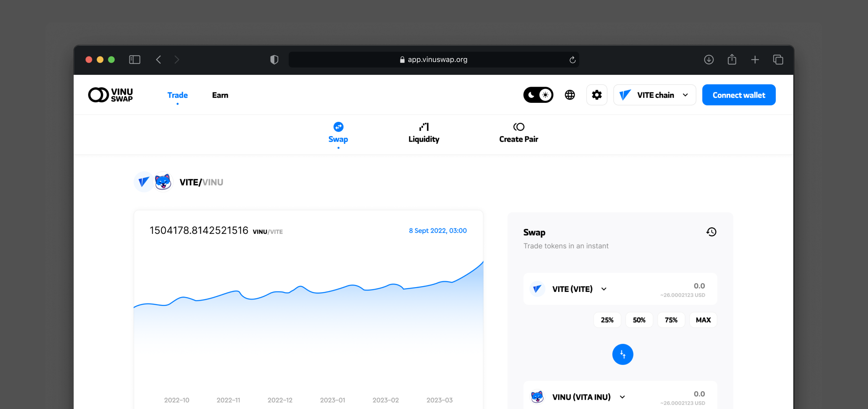Select the 50% amount button

tap(639, 320)
